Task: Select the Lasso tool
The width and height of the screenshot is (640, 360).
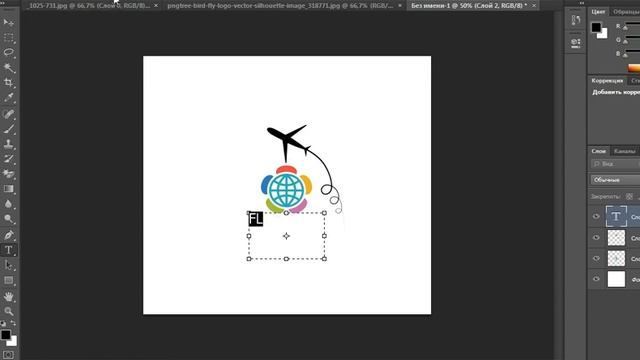Action: click(x=8, y=52)
